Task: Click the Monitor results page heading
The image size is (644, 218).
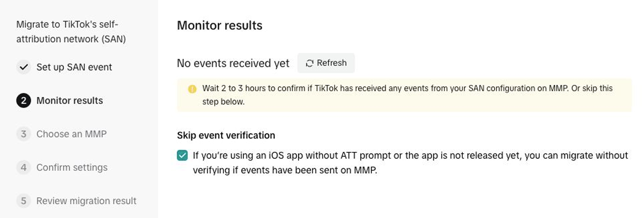Action: tap(220, 26)
